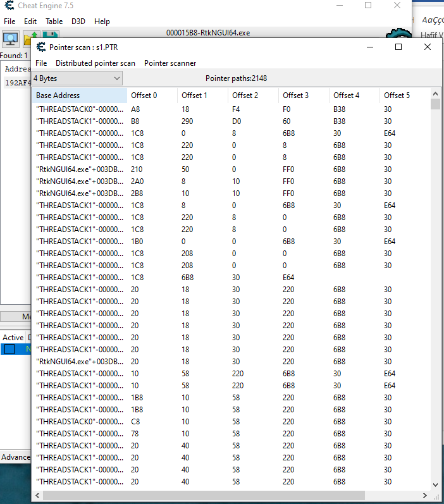
Task: Select the row with Offset 0 78
Action: pyautogui.click(x=231, y=434)
